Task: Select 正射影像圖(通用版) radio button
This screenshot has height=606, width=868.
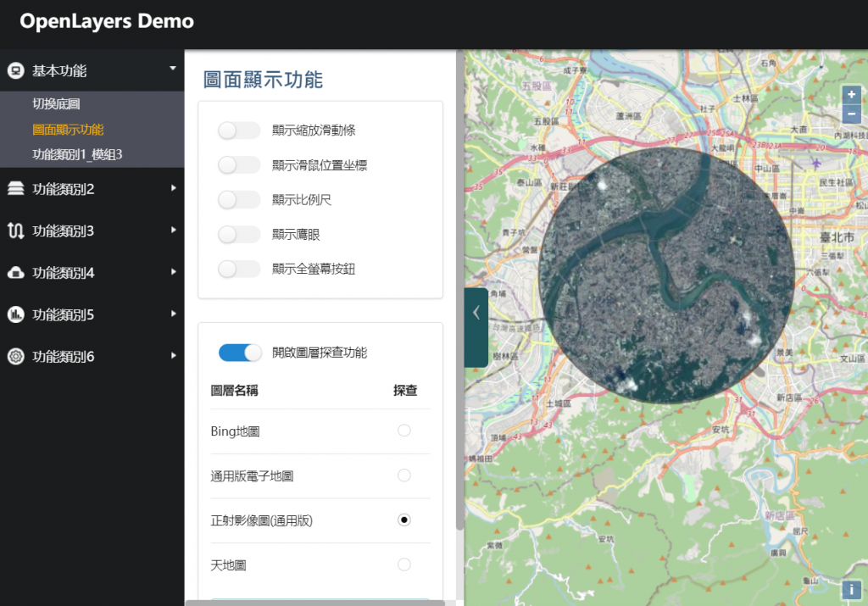Action: [x=404, y=520]
